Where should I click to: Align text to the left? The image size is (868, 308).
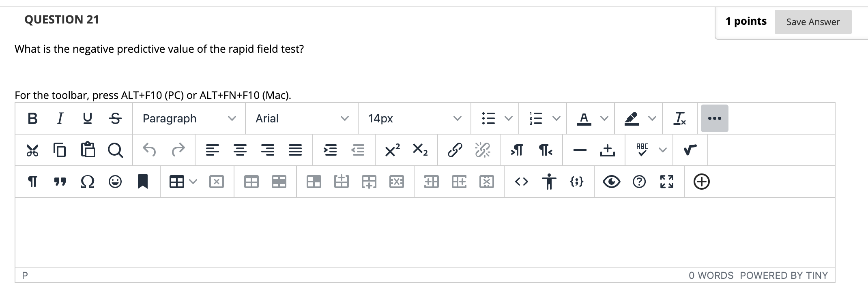(212, 150)
